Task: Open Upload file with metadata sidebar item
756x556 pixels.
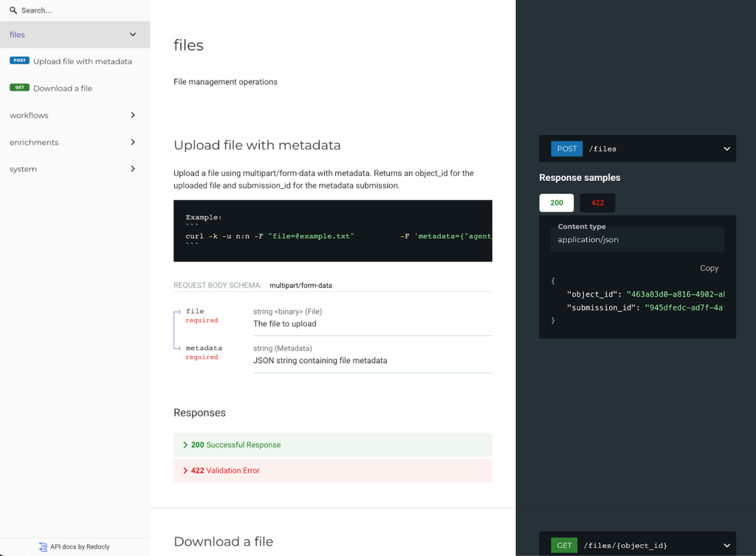Action: pos(82,61)
